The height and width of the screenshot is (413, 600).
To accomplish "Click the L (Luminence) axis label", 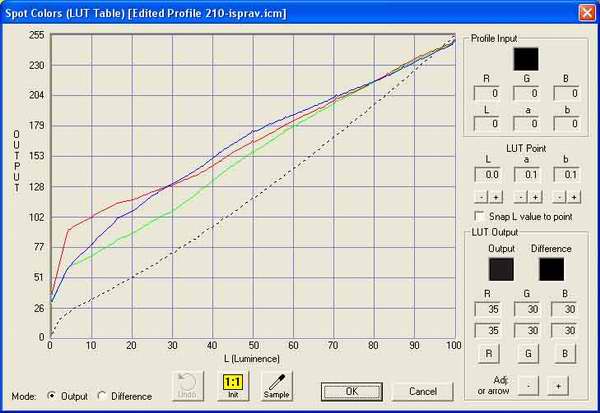I will pyautogui.click(x=252, y=359).
